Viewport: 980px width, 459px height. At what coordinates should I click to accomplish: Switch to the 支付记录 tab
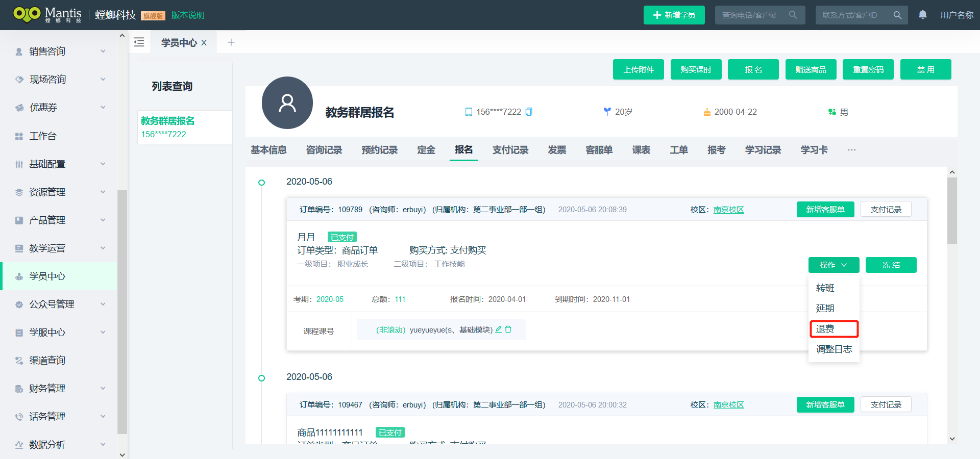click(510, 150)
